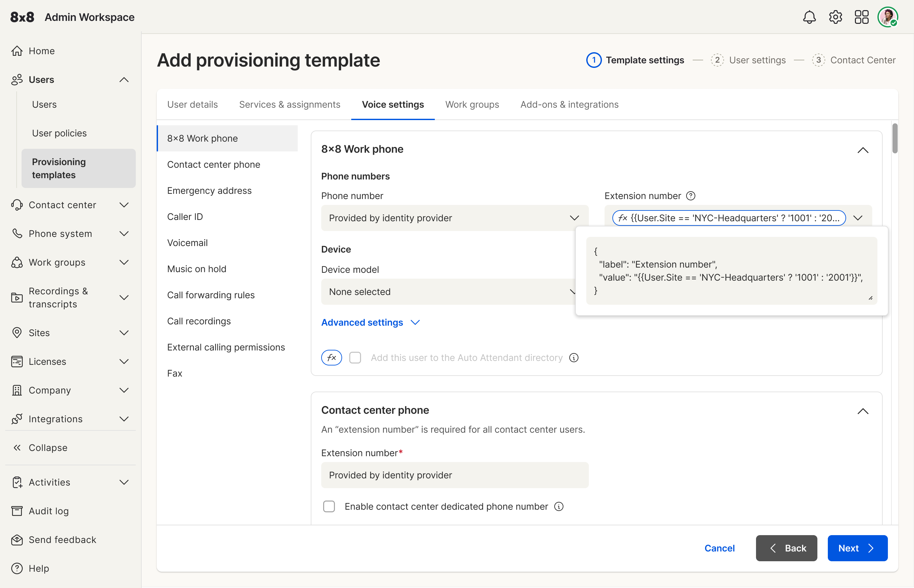Click the Send feedback icon

(17, 539)
